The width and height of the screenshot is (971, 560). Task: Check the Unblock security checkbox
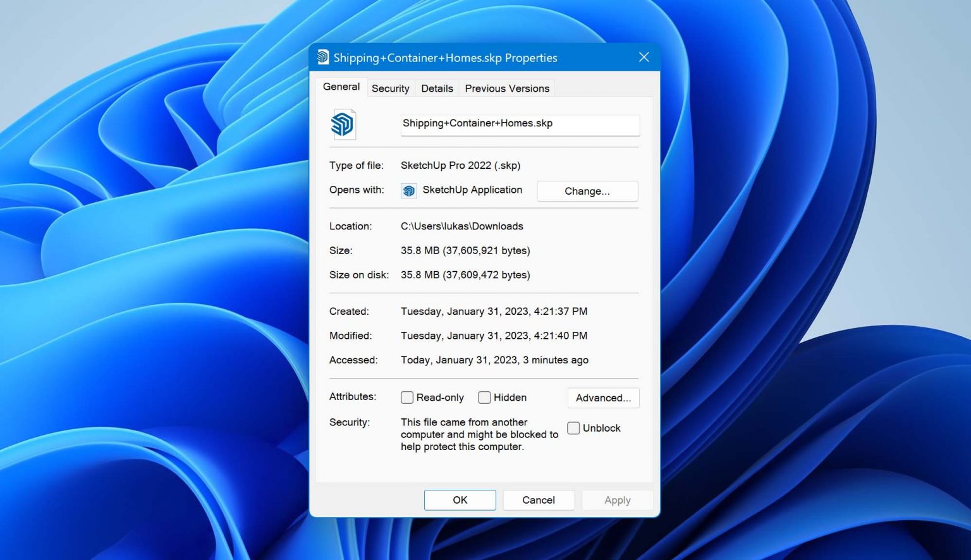coord(573,428)
